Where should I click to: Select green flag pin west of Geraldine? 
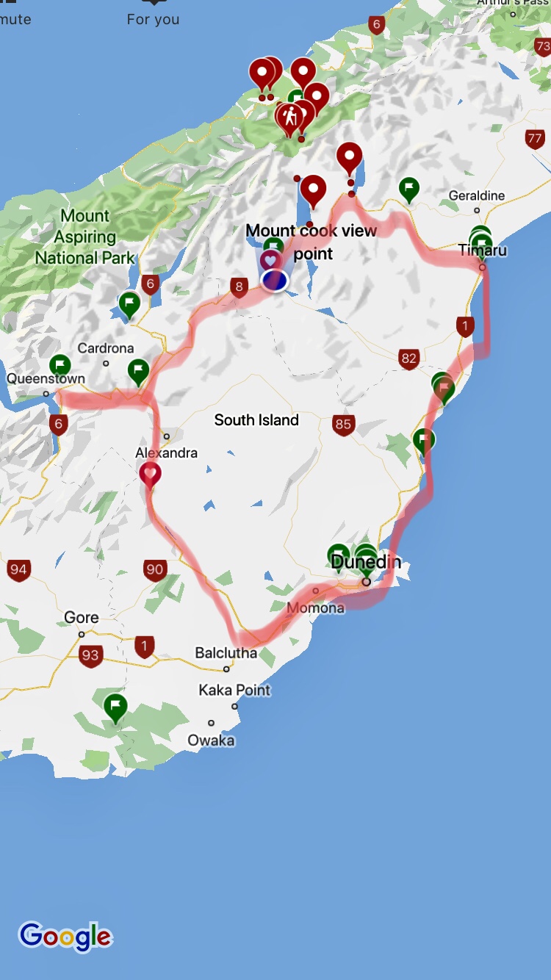409,190
